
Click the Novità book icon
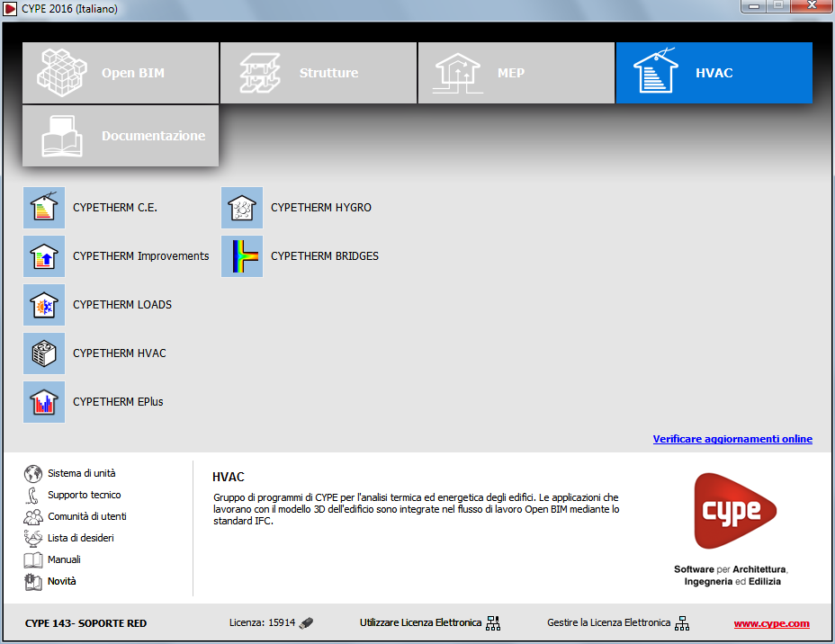coord(33,581)
